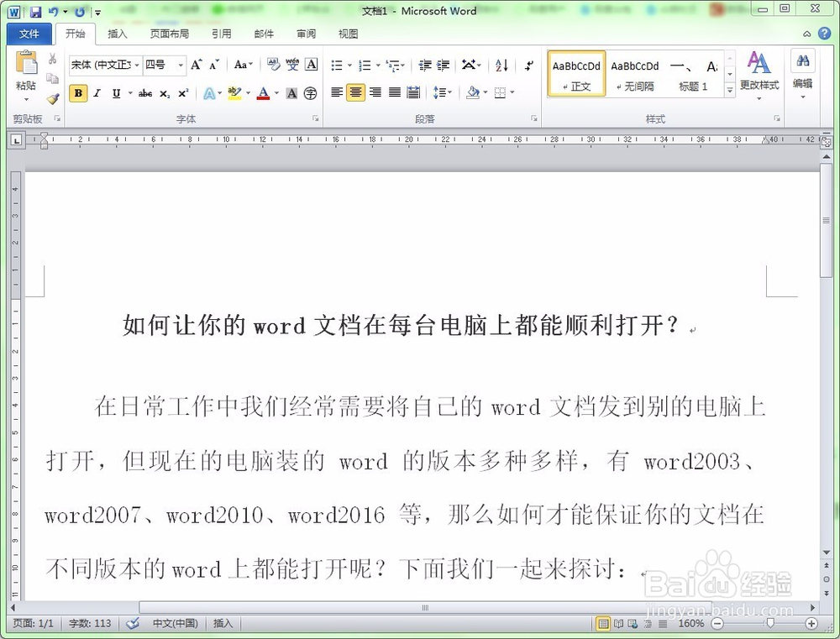Switch to the 引用 References tab
The image size is (840, 639).
pos(221,34)
